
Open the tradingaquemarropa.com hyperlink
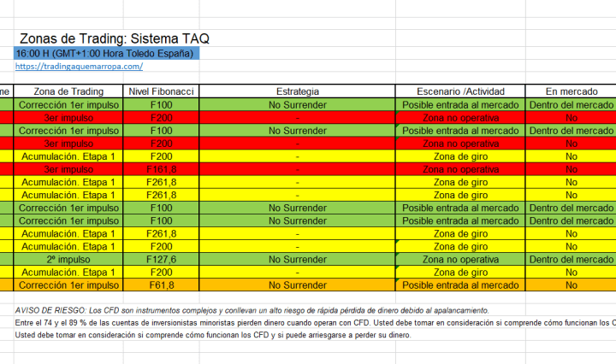[x=79, y=67]
